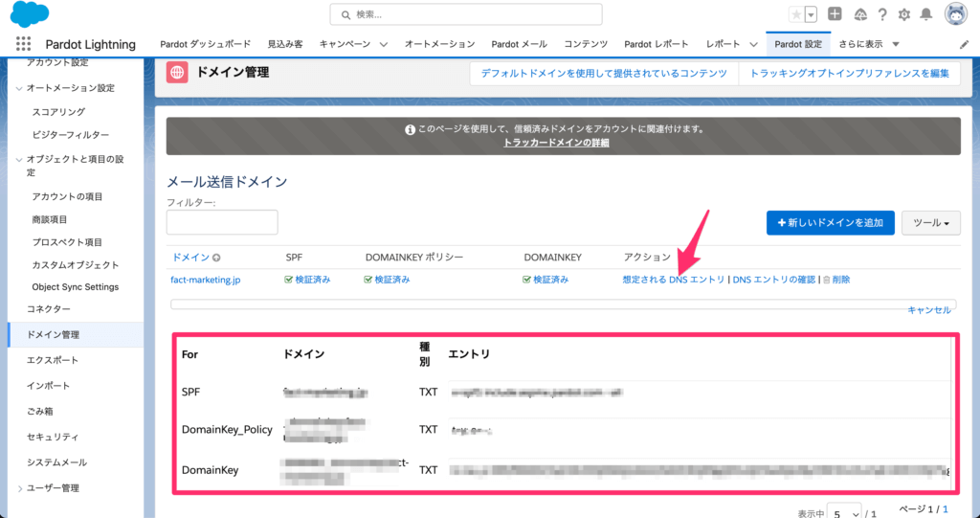Expand the favorites list dropdown arrow
Viewport: 980px width, 518px height.
coord(811,14)
